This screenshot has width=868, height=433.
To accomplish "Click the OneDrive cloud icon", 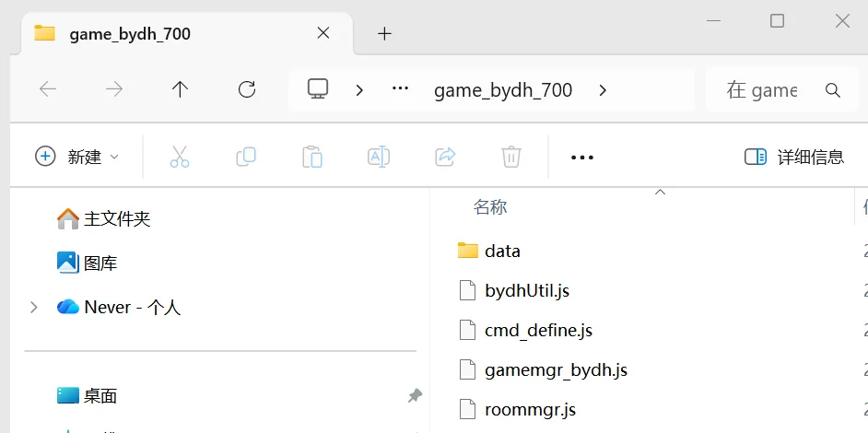I will tap(68, 307).
